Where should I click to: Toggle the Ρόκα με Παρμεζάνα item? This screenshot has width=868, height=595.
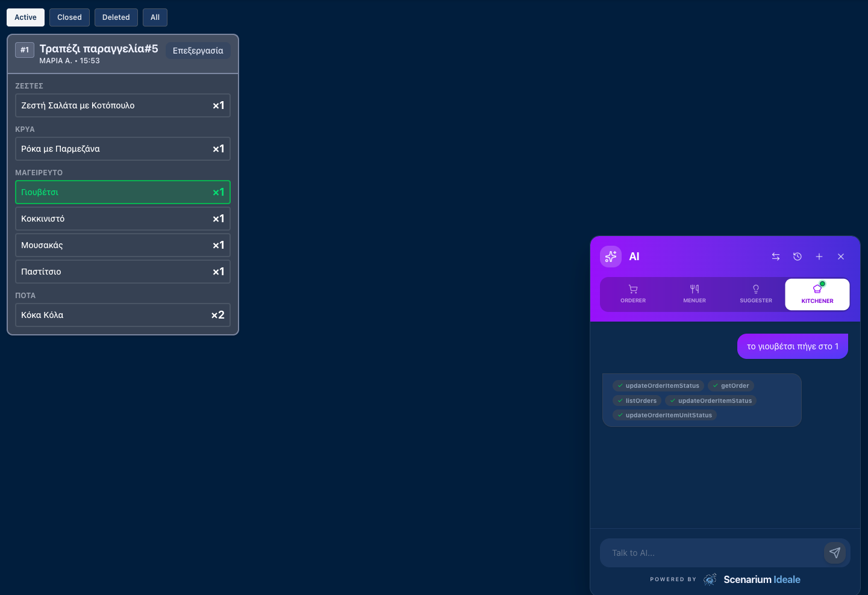tap(123, 149)
